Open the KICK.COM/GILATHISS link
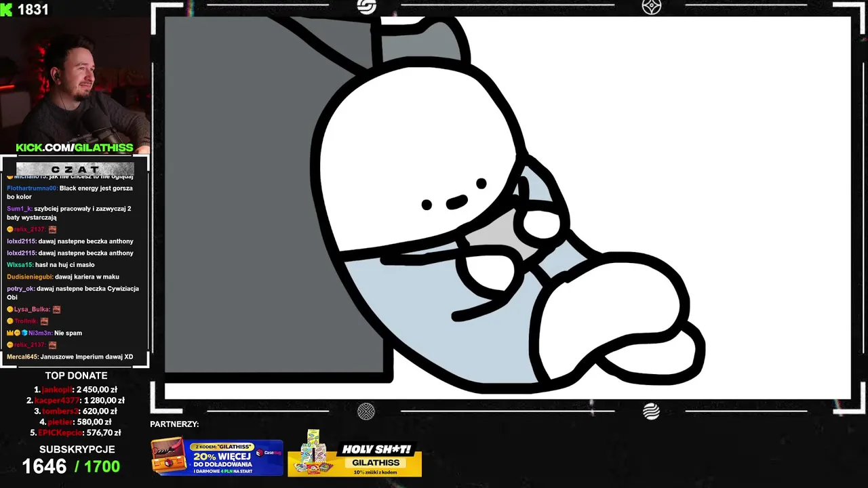The image size is (868, 488). coord(75,147)
